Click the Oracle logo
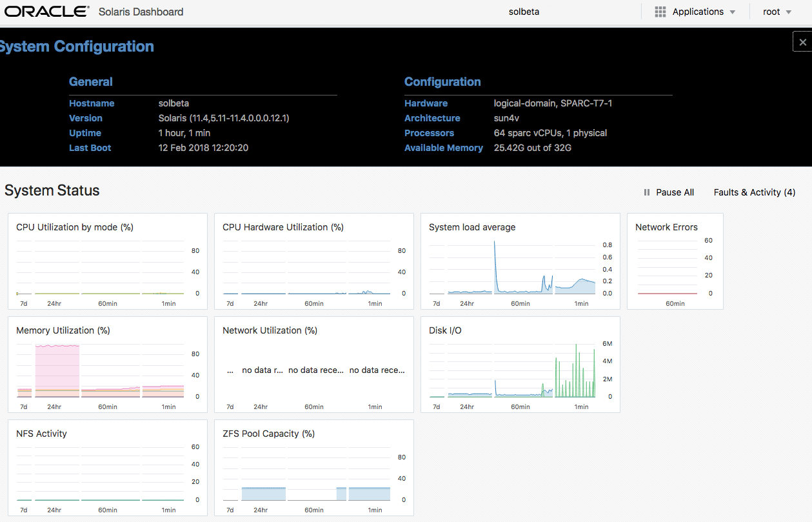This screenshot has height=522, width=812. 47,12
